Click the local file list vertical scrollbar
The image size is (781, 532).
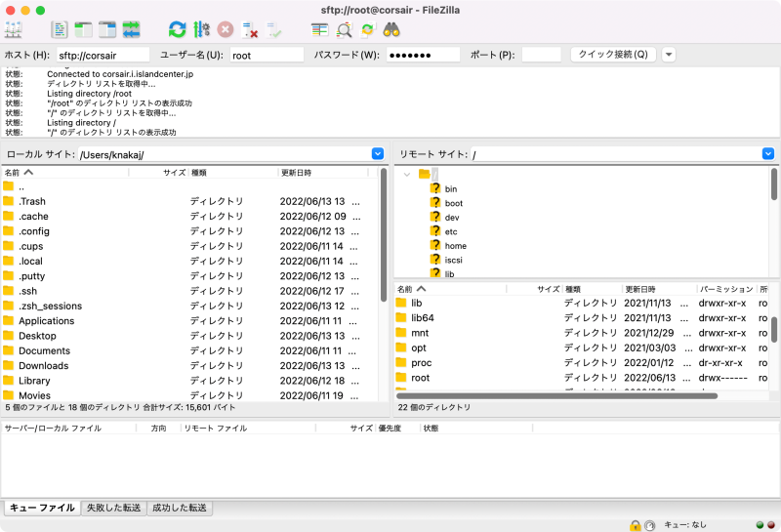coord(384,235)
